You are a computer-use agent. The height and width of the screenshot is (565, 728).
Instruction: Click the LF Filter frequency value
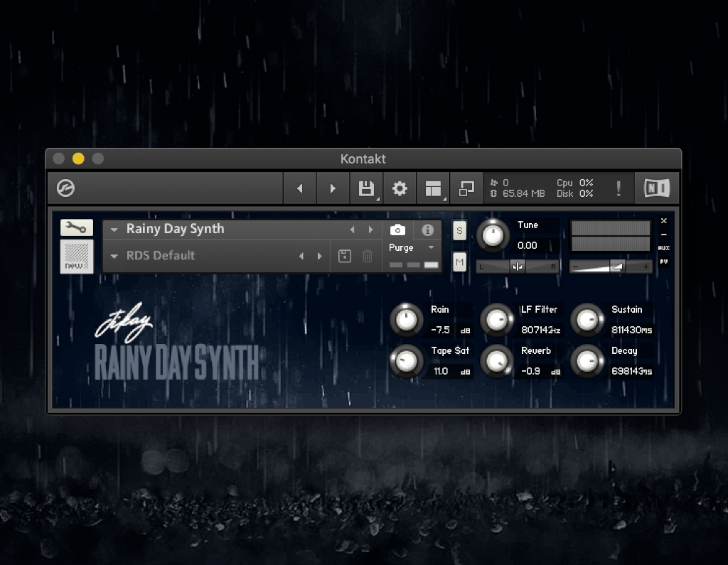pyautogui.click(x=541, y=330)
